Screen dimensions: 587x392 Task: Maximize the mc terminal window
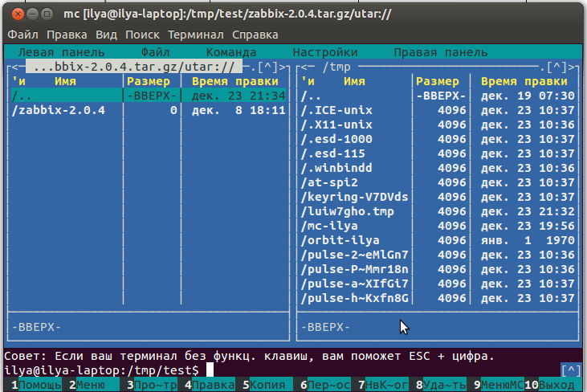(x=47, y=14)
